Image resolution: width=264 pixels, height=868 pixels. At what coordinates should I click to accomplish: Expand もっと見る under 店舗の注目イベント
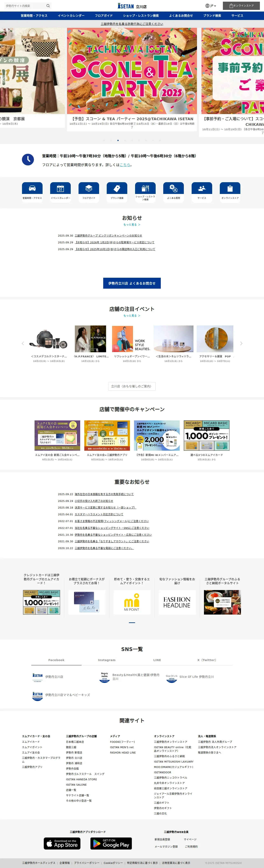132,316
